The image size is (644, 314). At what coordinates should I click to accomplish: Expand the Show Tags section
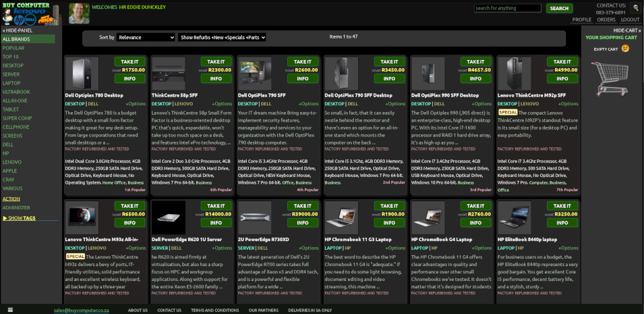19,218
